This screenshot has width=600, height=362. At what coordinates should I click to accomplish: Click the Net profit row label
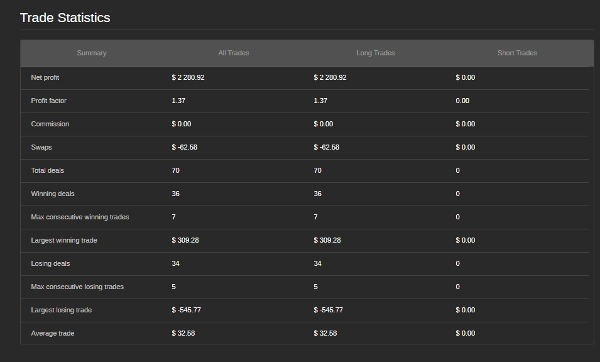point(45,78)
